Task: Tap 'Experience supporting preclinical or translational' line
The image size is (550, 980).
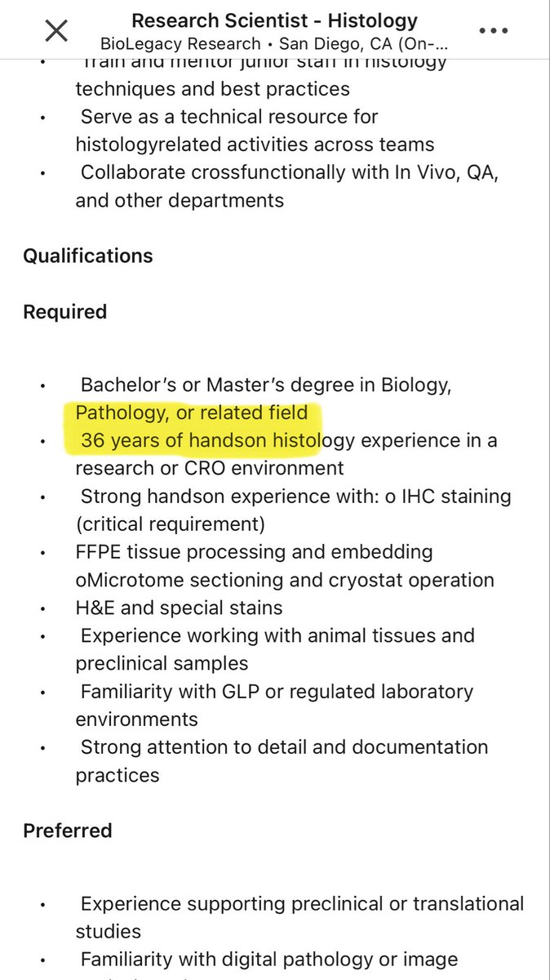Action: pos(302,904)
